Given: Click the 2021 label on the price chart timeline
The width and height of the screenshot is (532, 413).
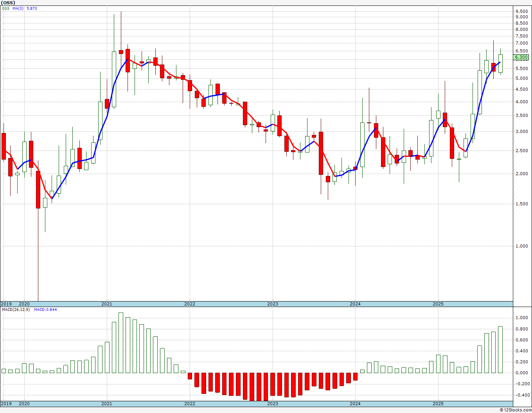Looking at the screenshot, I should pyautogui.click(x=107, y=304).
